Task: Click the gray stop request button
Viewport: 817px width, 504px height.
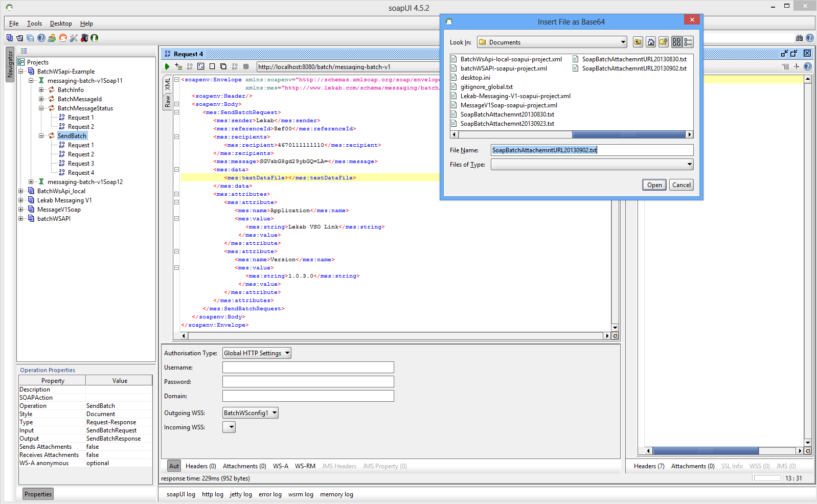Action: point(246,66)
